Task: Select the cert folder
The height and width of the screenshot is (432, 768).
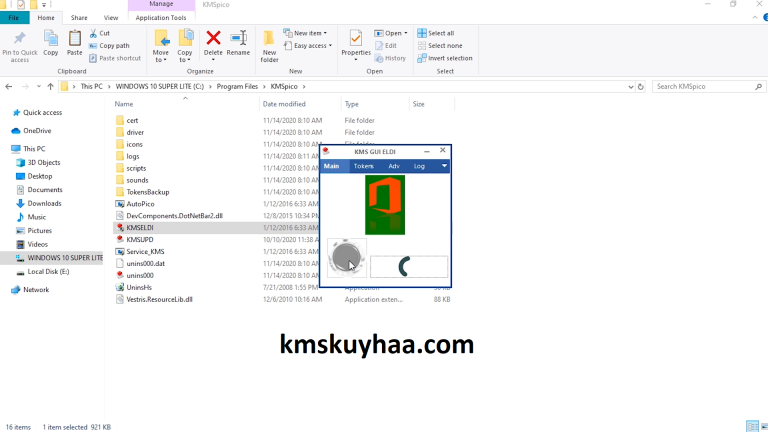Action: (132, 120)
